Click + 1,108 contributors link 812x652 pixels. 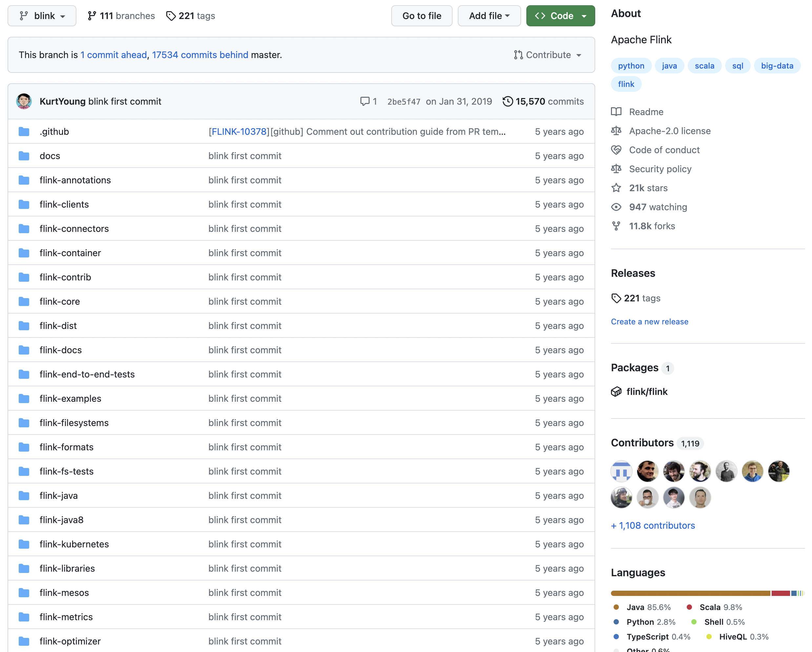click(653, 525)
